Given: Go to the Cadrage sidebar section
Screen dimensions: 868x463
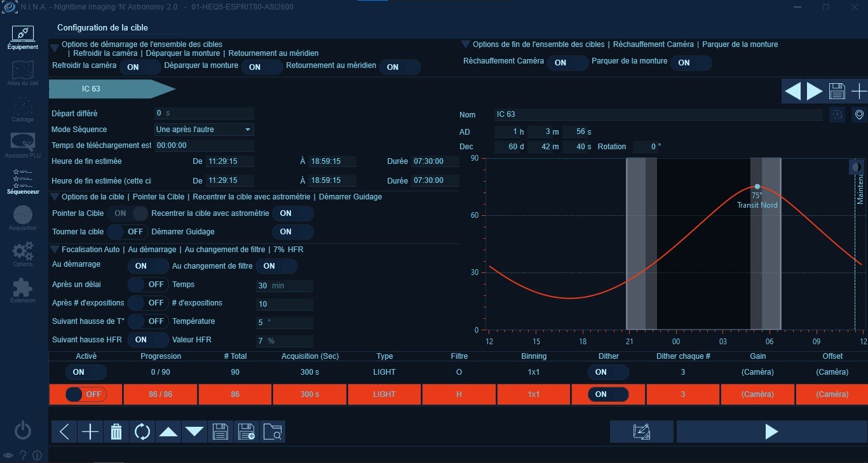Looking at the screenshot, I should coord(23,109).
